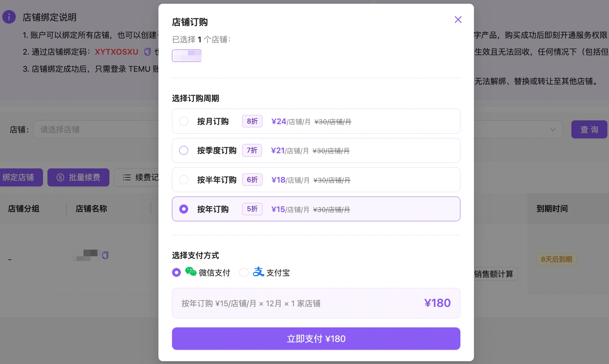This screenshot has width=609, height=364.
Task: Select the 按年订购 radio option
Action: coord(184,209)
